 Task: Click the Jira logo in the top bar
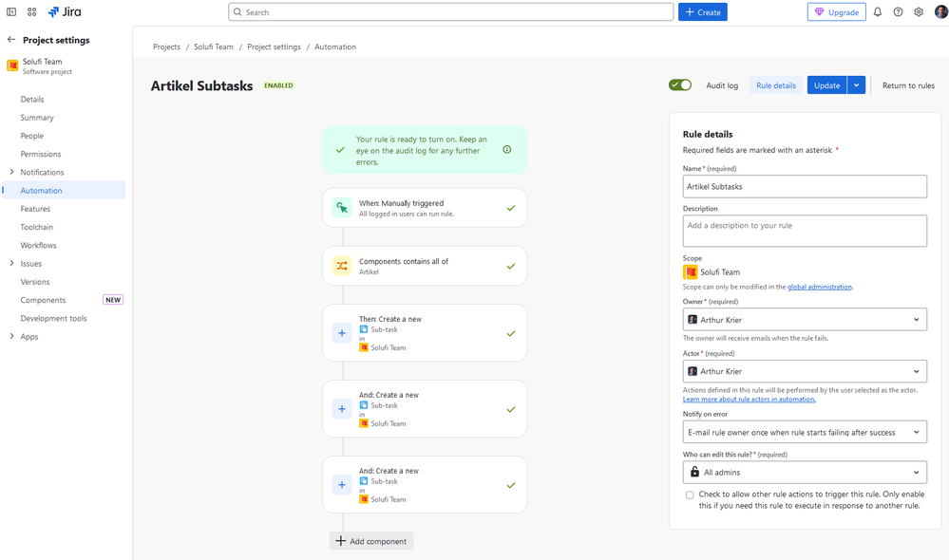point(60,11)
